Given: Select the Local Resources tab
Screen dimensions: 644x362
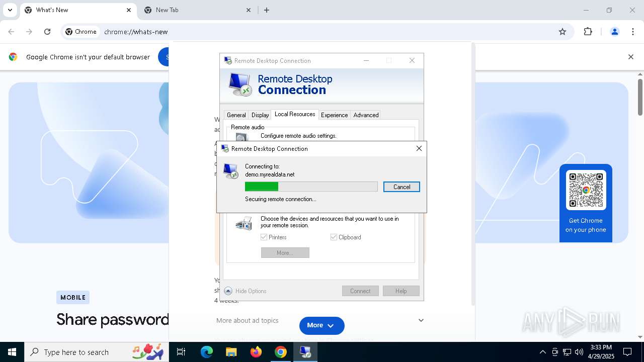Looking at the screenshot, I should click(x=295, y=114).
